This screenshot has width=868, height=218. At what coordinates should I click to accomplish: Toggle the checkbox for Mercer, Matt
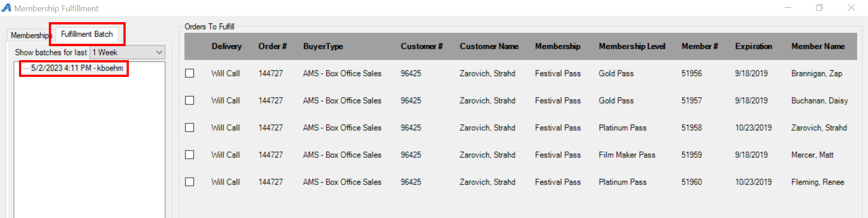pyautogui.click(x=190, y=155)
